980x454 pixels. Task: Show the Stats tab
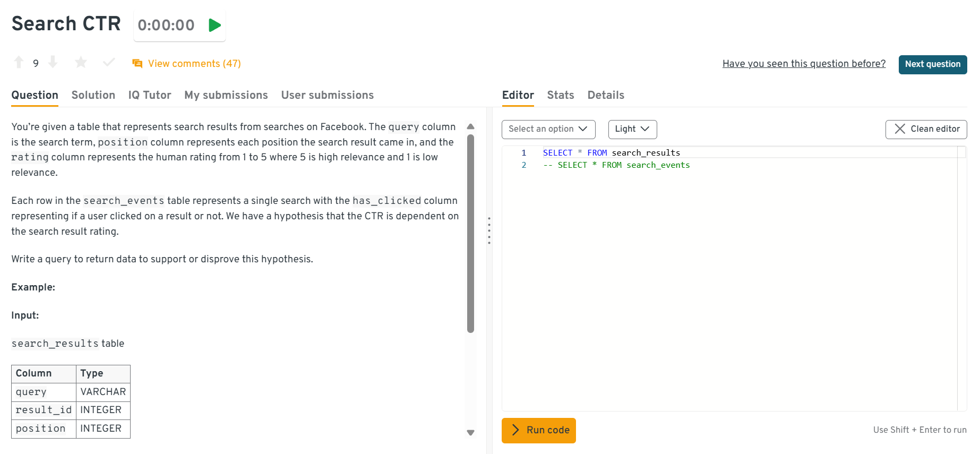[560, 95]
